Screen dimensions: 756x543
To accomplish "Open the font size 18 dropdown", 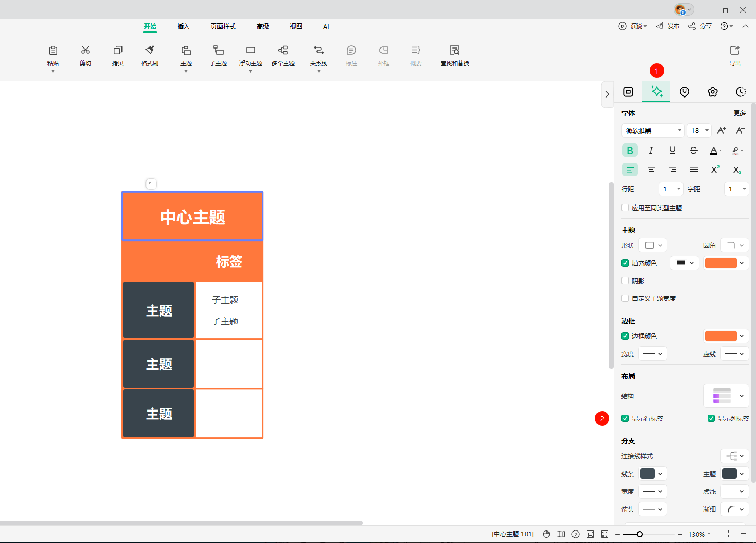I will [x=699, y=130].
